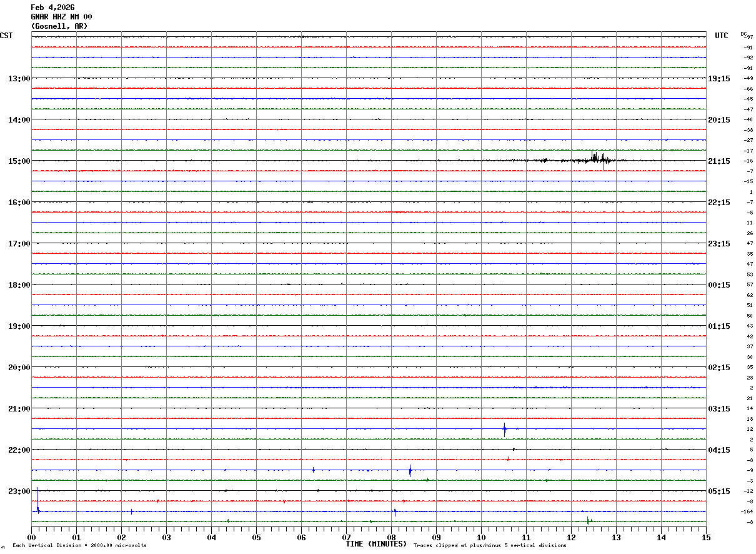
Task: Click the 'CST' time zone label
Action: tap(6, 36)
